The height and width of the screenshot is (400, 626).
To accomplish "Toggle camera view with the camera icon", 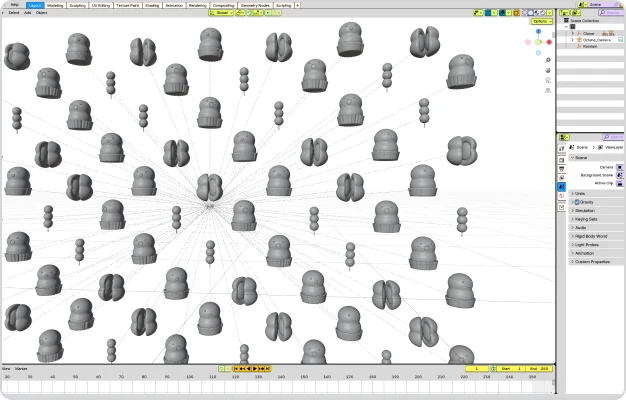I will pos(548,80).
